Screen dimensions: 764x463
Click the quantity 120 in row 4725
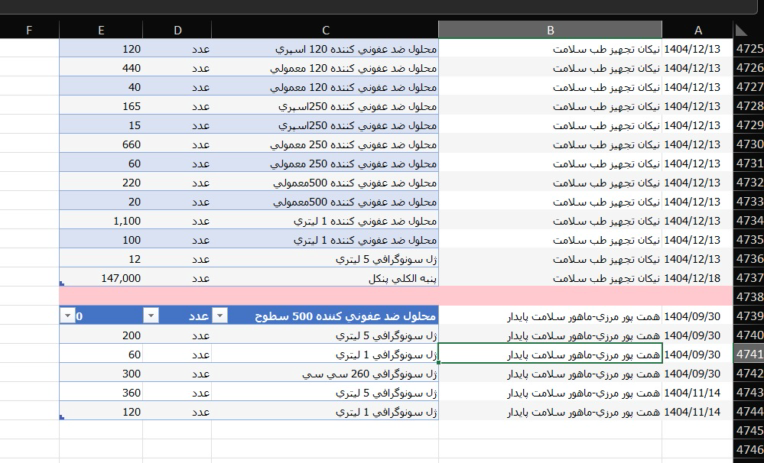tap(101, 49)
